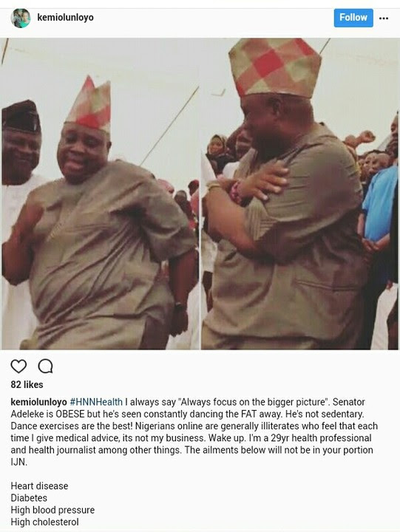Click the 'Heart disease' caption line
This screenshot has width=400, height=532.
pos(39,486)
